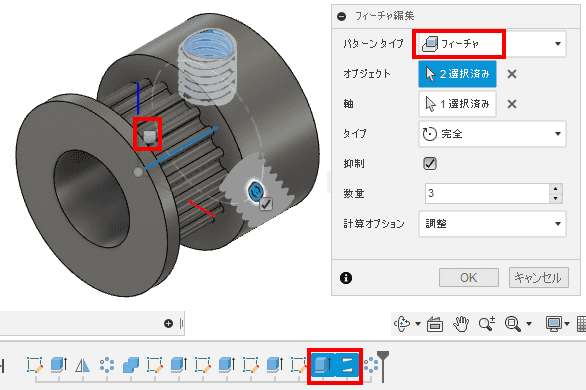Select the fourth extrude in the timeline
Screen dimensions: 586x390
[275, 365]
